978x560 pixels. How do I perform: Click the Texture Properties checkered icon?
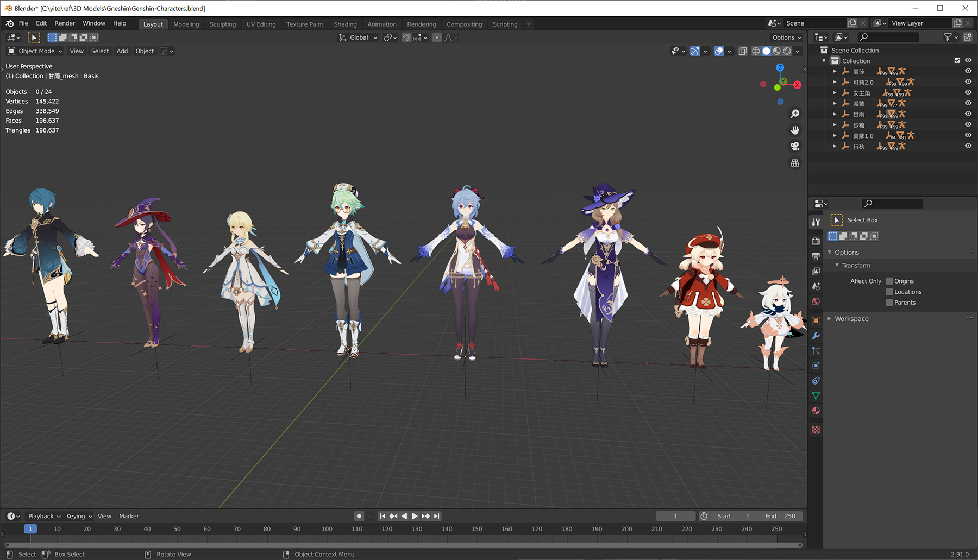pos(816,430)
